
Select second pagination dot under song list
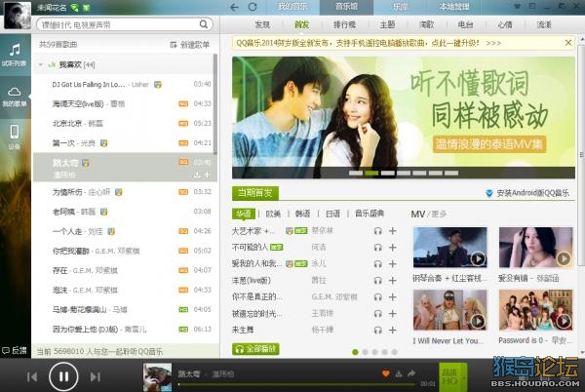(365, 352)
